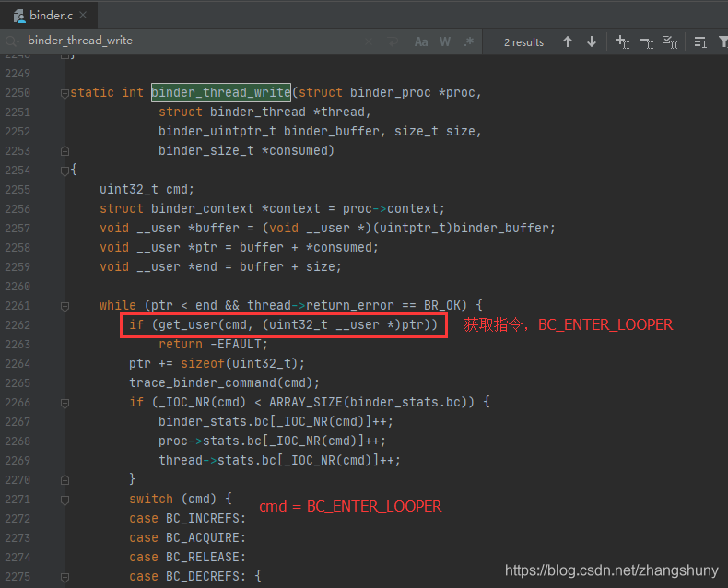Click line number 2262 in gutter
The image size is (728, 588).
18,325
